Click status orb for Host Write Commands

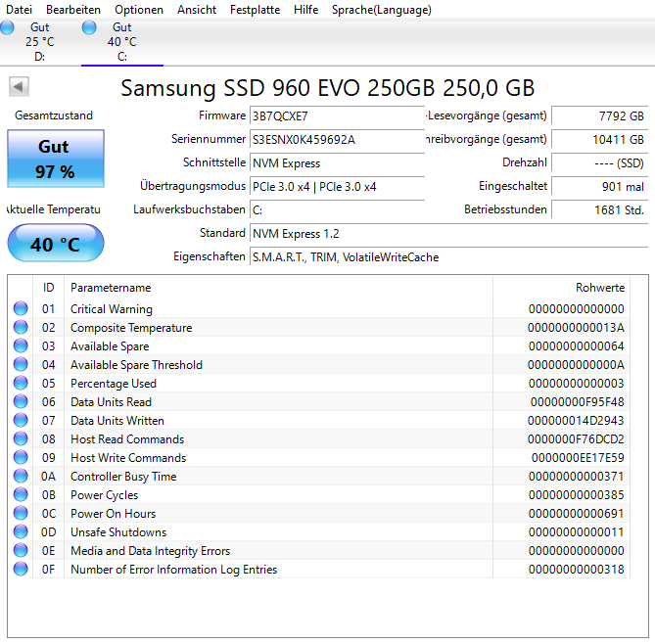21,457
